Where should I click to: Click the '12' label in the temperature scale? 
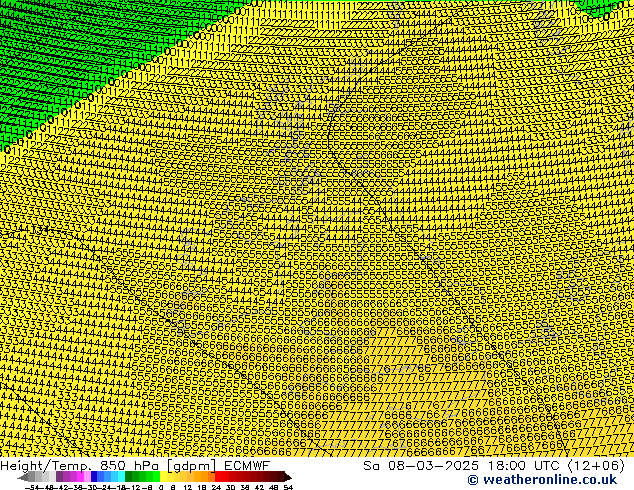188,487
